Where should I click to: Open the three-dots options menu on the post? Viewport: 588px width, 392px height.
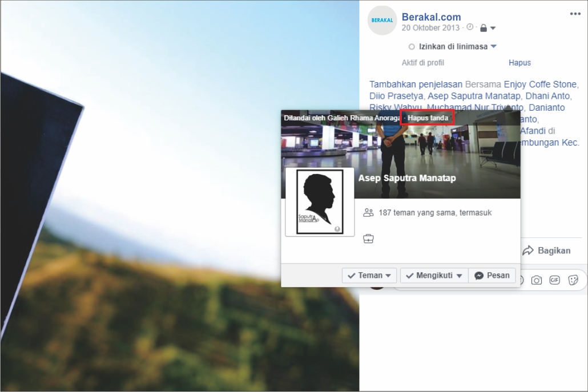click(575, 13)
